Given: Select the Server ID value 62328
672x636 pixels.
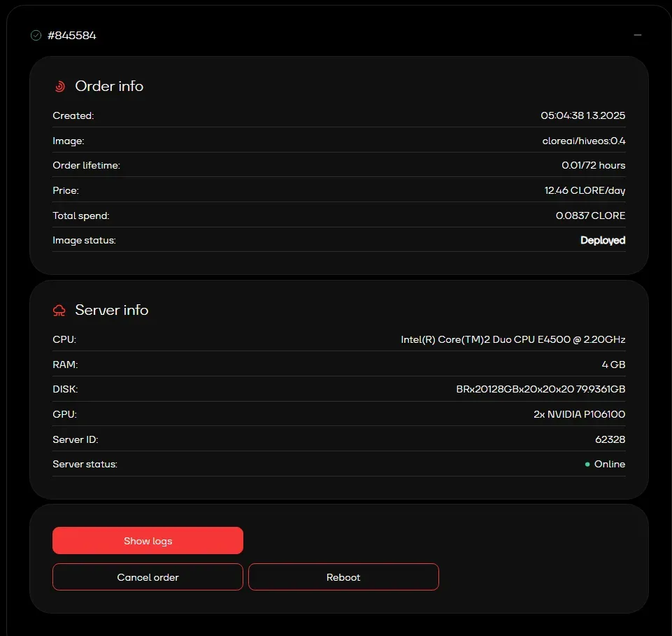Looking at the screenshot, I should 610,439.
